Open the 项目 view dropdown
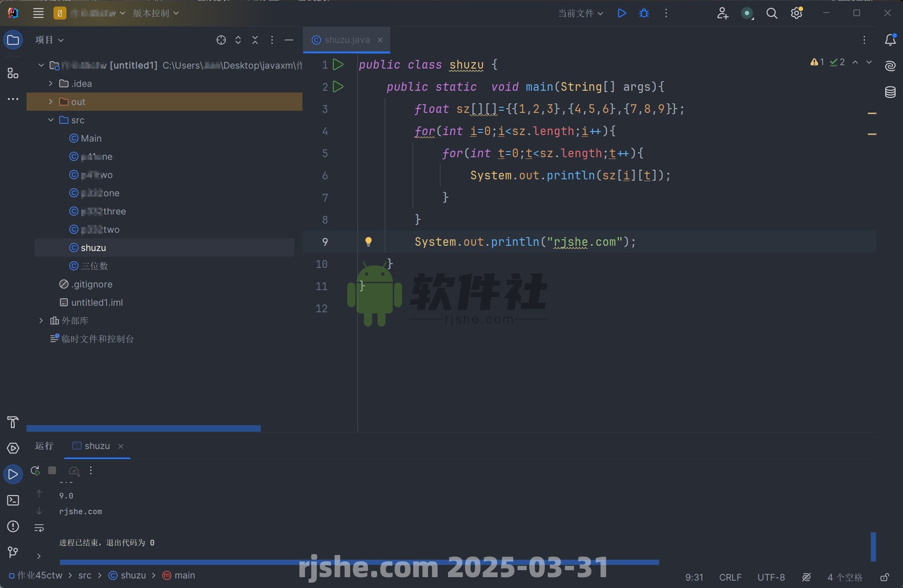Screen dimensions: 903x588 point(49,40)
